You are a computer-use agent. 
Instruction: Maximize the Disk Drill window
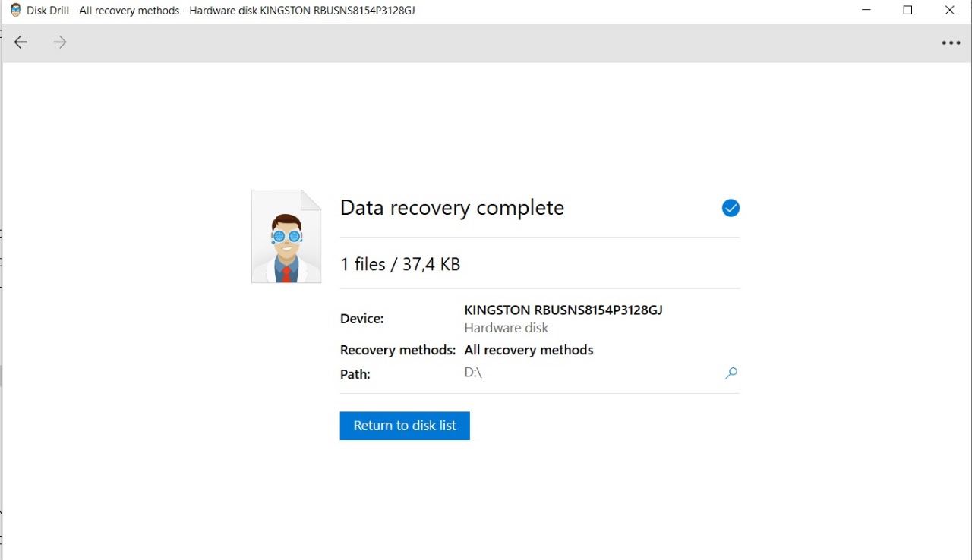[x=907, y=11]
